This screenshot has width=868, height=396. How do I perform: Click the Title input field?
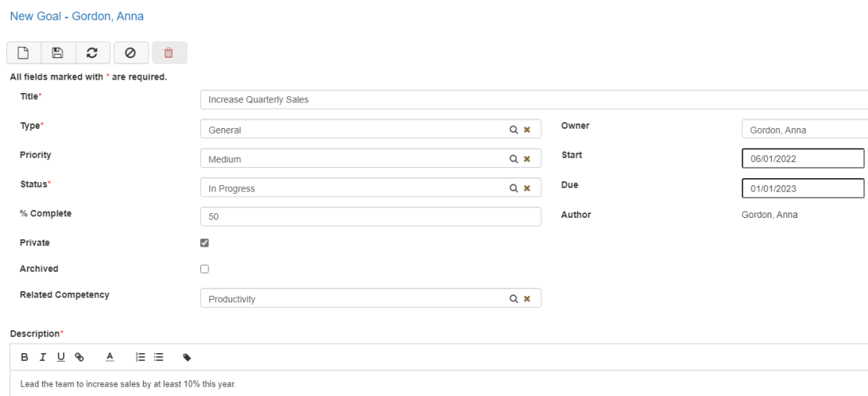533,99
